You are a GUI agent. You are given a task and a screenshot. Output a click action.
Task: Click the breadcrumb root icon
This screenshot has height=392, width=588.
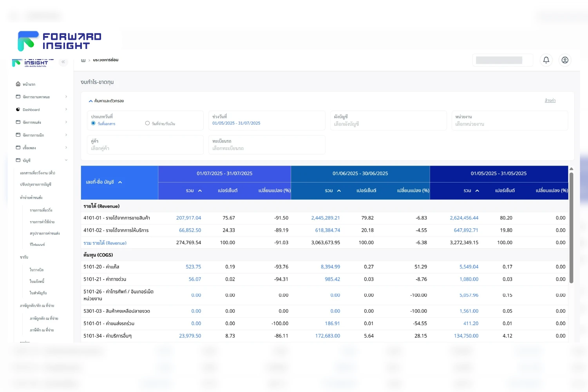coord(83,60)
